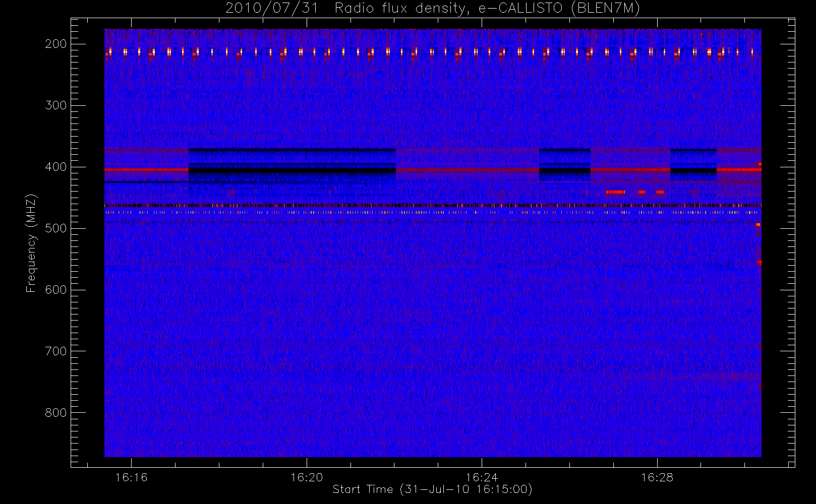The width and height of the screenshot is (816, 504).
Task: Pick the 16:24 time tick label
Action: [482, 477]
